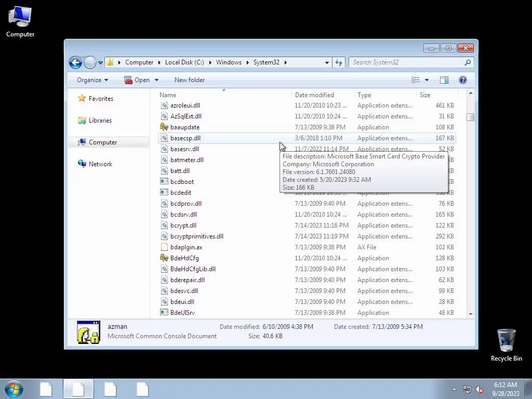Select Network in the navigation pane
Screen dimensions: 532x399
100,164
